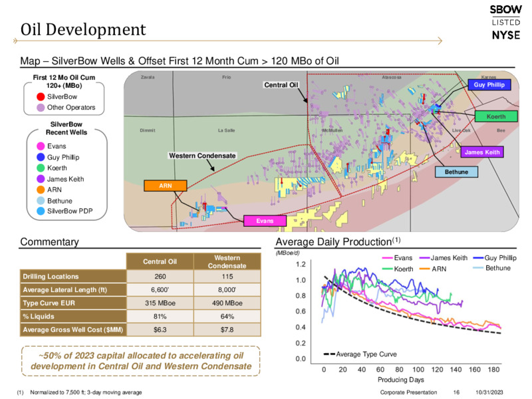
Task: Click the Central Oil label on the map
Action: (x=281, y=85)
